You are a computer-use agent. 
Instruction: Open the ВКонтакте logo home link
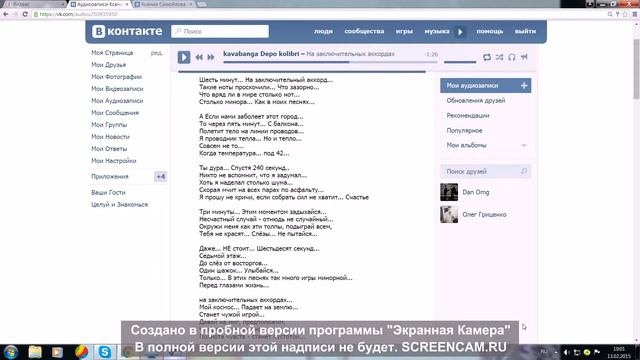click(x=127, y=31)
